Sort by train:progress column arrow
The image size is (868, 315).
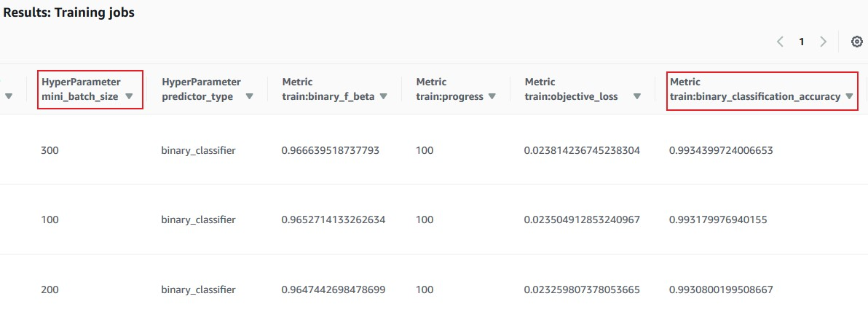[492, 96]
